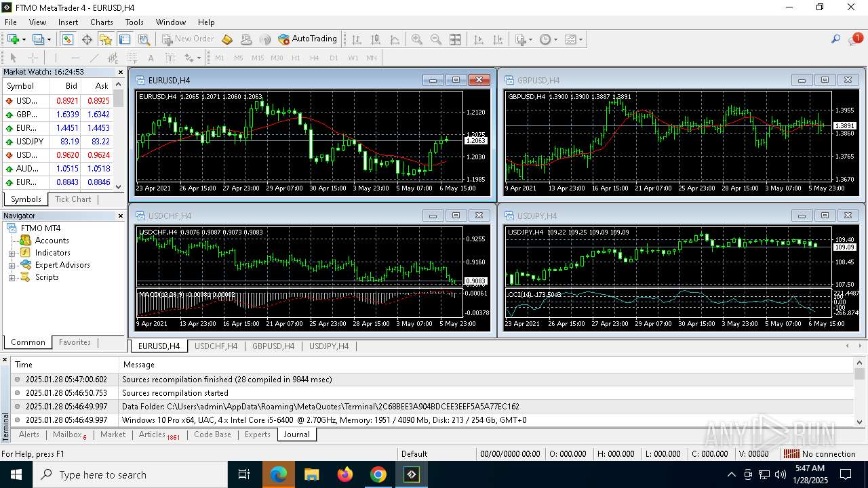Click the Zoom Out magnifier icon

pos(436,39)
